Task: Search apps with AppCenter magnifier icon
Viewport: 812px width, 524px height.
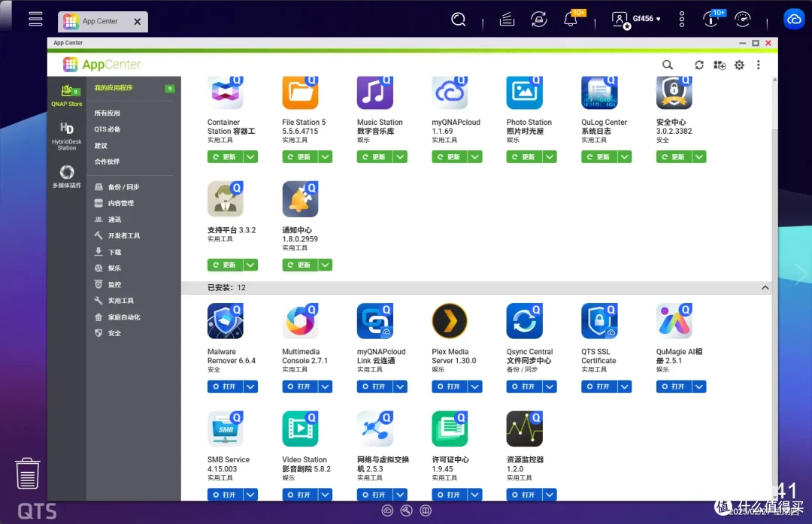Action: 668,65
